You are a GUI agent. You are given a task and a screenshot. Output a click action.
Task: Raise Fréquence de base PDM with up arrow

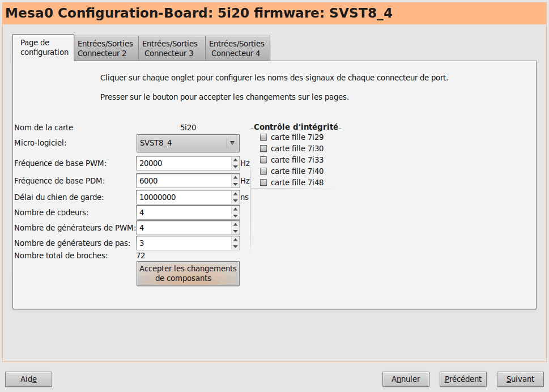[235, 177]
